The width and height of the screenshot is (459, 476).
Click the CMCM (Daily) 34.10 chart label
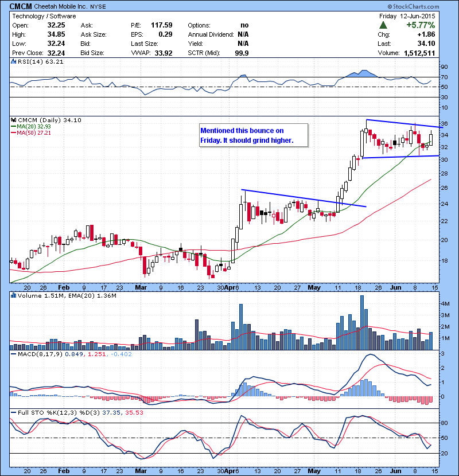click(x=49, y=120)
